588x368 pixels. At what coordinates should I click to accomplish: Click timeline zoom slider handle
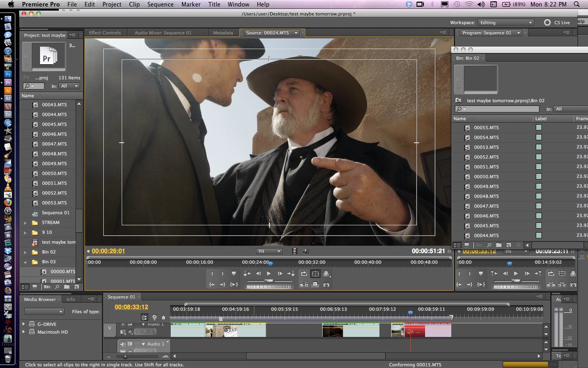point(125,357)
